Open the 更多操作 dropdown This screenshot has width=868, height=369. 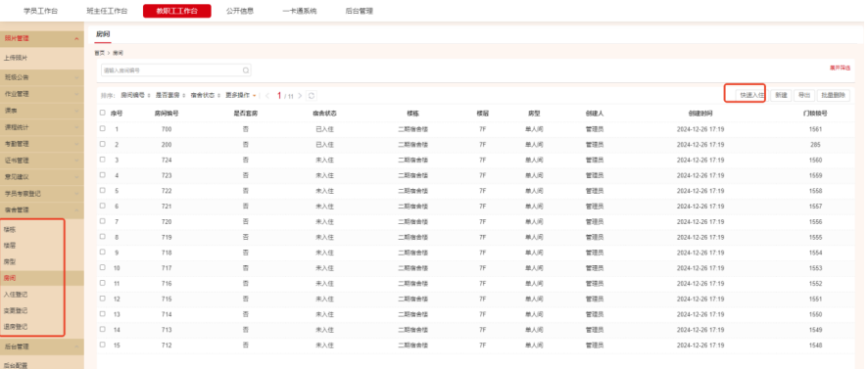click(x=241, y=96)
